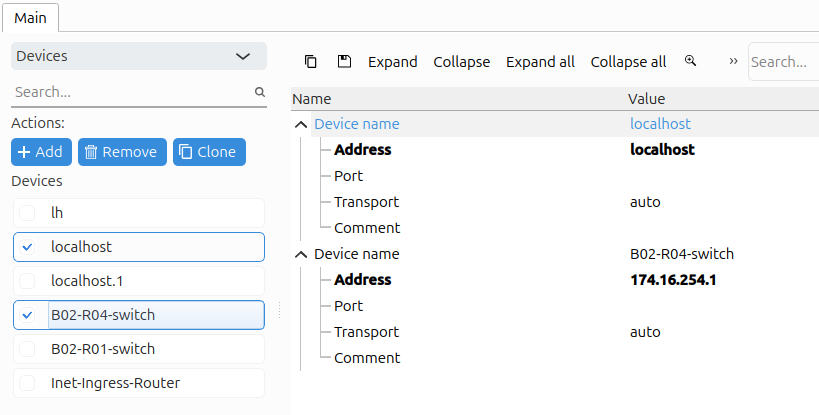819x415 pixels.
Task: Check the Inet-Ingress-Router device checkbox
Action: (27, 383)
